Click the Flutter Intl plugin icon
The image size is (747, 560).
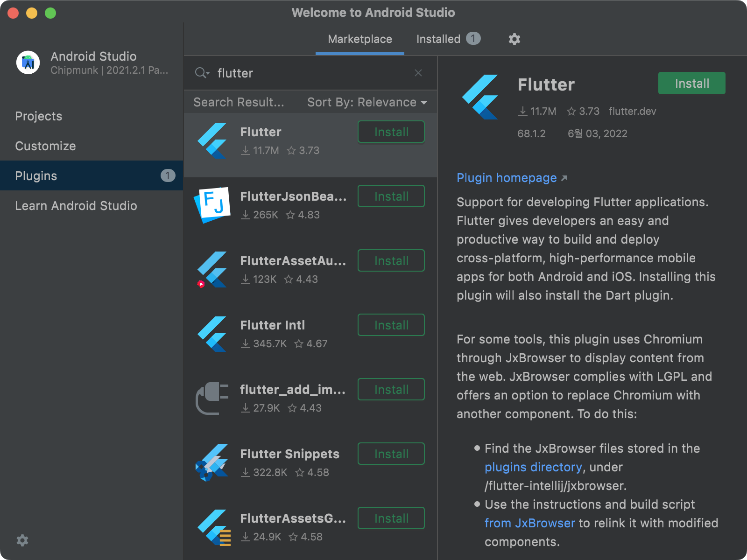212,334
